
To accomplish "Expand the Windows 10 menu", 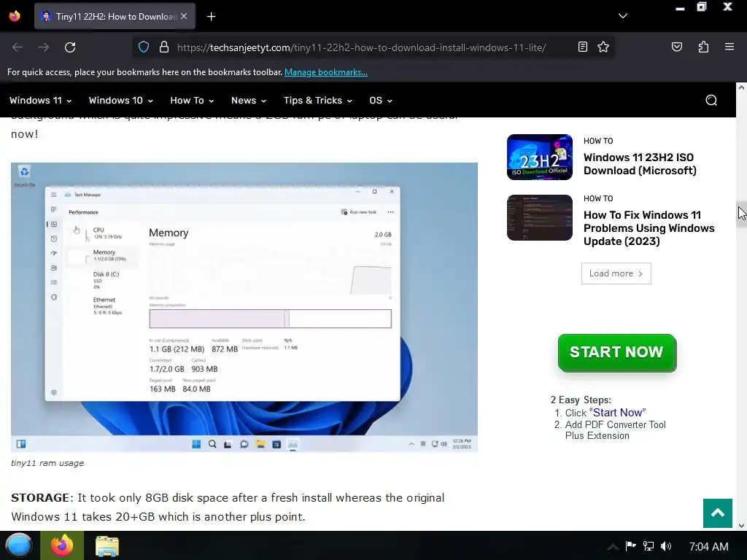I will 120,101.
